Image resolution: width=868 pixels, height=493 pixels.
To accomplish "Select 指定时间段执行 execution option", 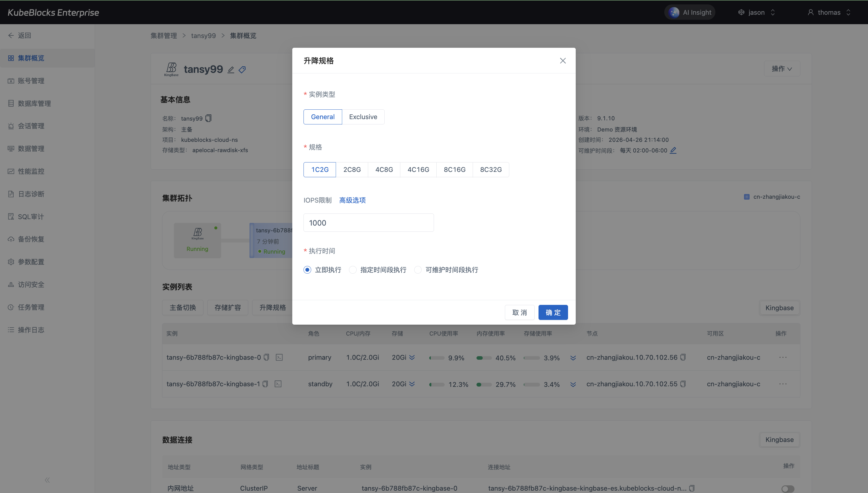I will coord(353,270).
